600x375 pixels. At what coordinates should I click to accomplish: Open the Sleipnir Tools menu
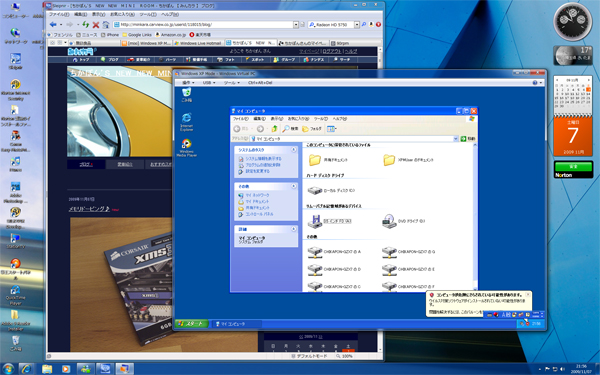tap(148, 14)
